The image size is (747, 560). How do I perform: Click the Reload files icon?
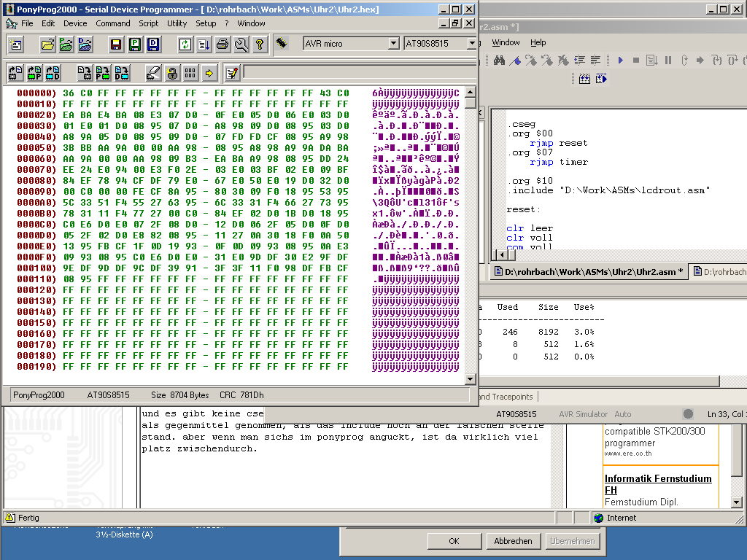point(185,44)
